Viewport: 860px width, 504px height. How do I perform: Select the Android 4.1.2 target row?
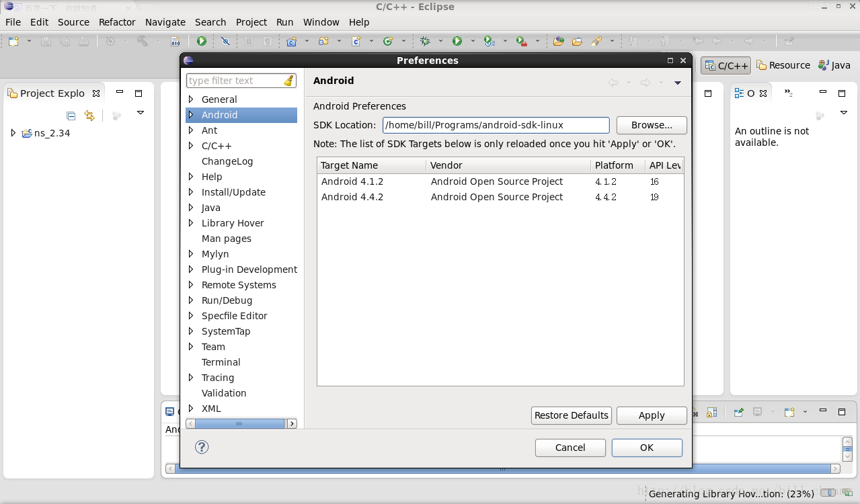tap(500, 181)
